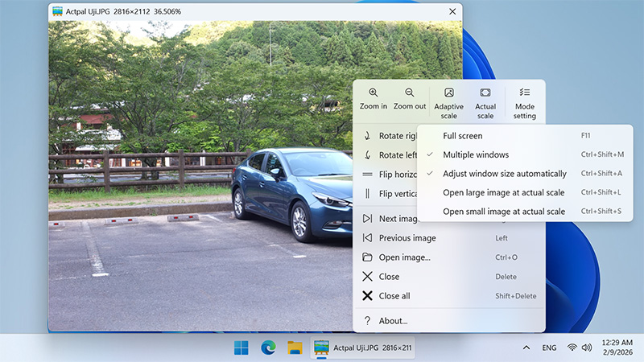
Task: Click the Rotate right icon
Action: [367, 136]
